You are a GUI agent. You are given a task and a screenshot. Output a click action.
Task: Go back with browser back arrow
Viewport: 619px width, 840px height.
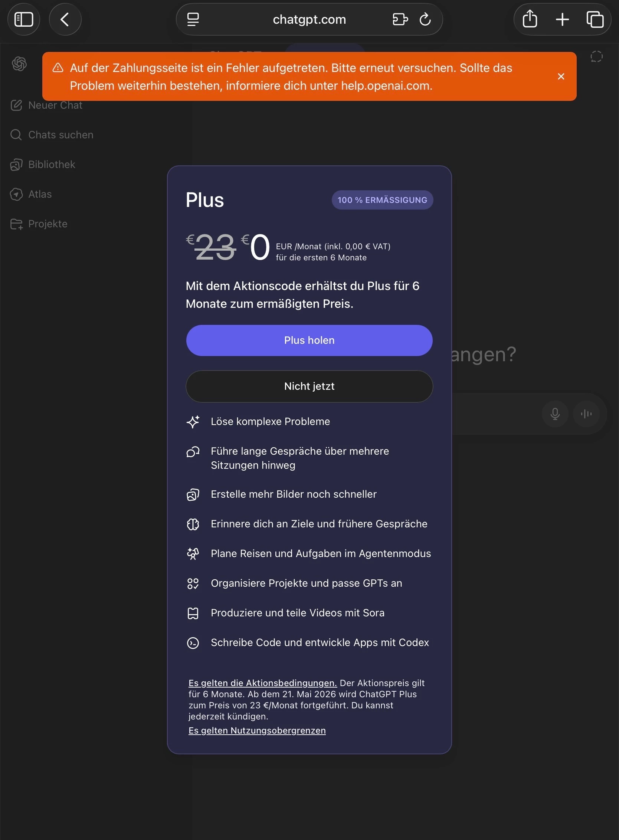point(65,20)
